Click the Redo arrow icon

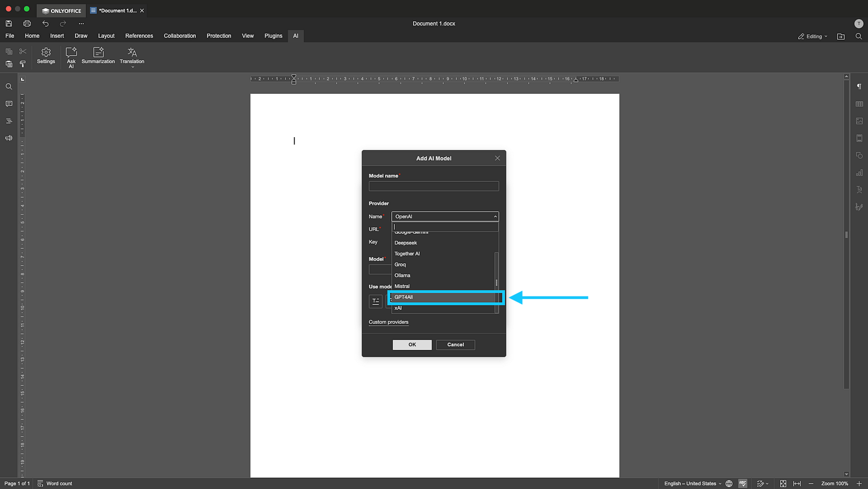tap(63, 24)
